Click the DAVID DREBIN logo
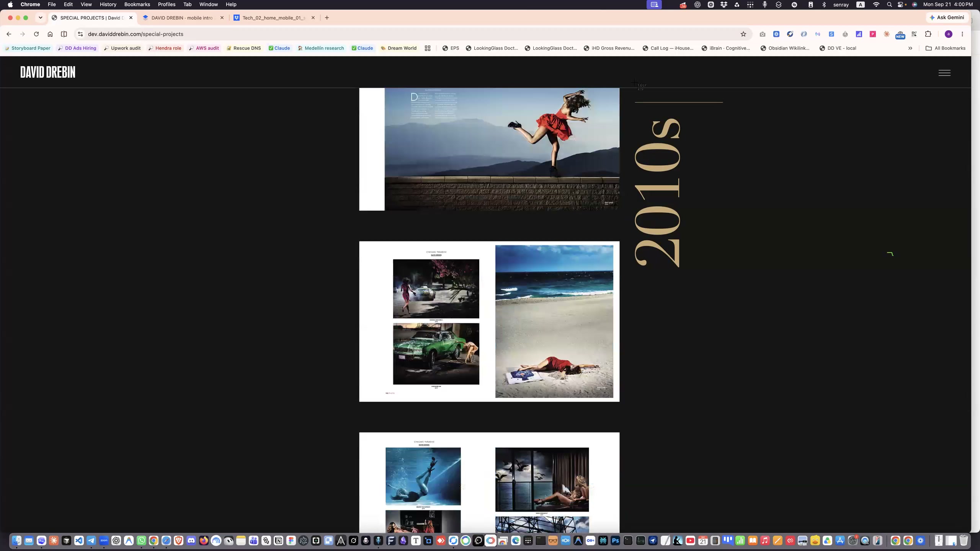This screenshot has height=551, width=980. 48,72
